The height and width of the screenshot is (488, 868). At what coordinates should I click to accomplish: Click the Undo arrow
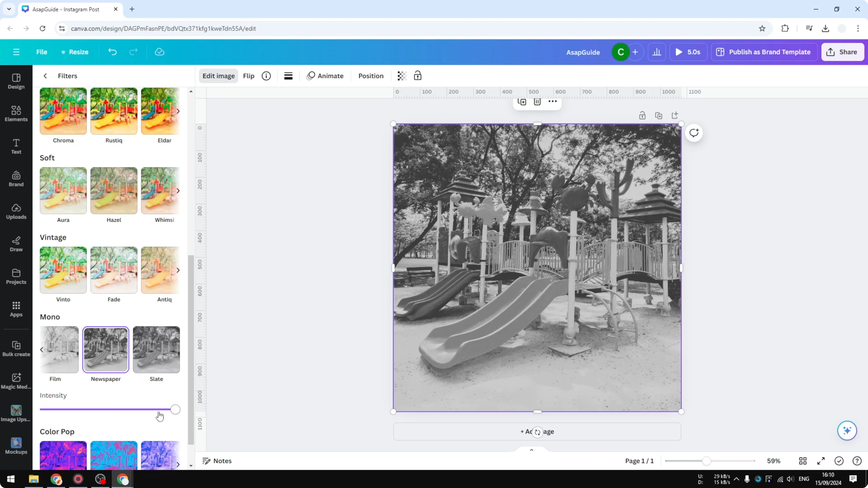(112, 52)
